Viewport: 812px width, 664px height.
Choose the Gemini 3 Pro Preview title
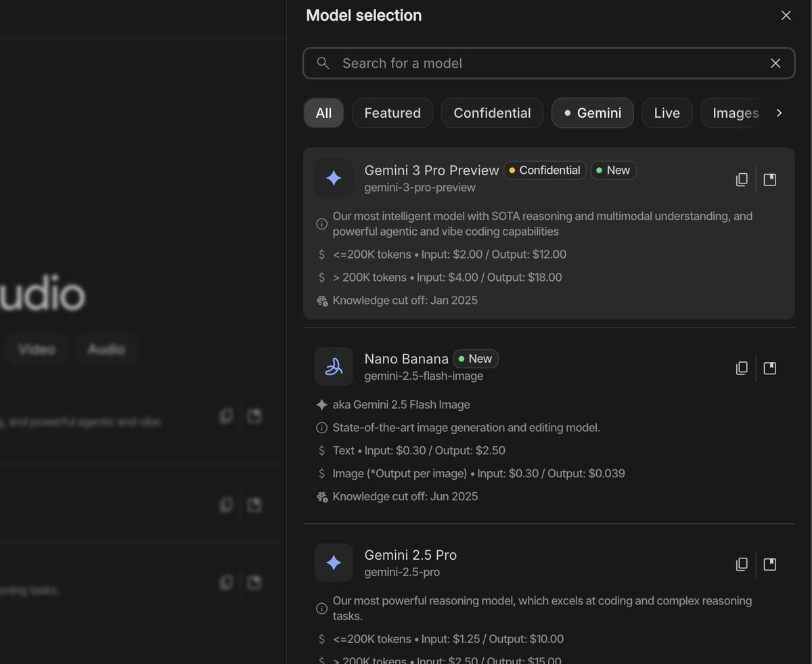click(432, 171)
